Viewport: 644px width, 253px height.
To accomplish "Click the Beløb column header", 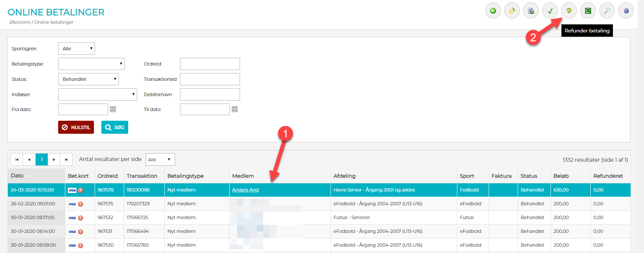I will (561, 176).
